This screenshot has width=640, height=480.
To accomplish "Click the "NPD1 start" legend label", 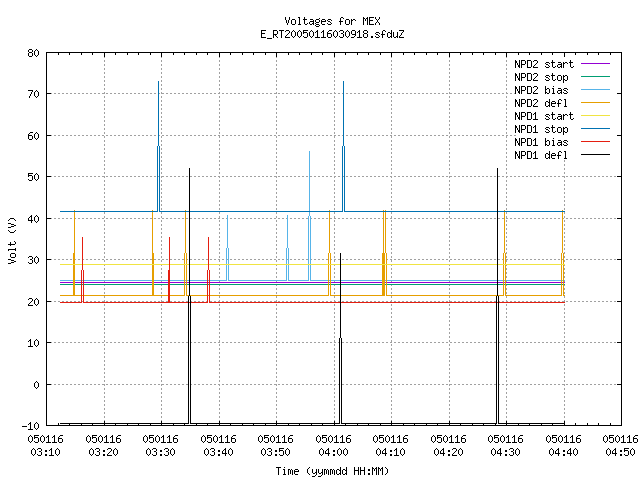I will (x=544, y=116).
